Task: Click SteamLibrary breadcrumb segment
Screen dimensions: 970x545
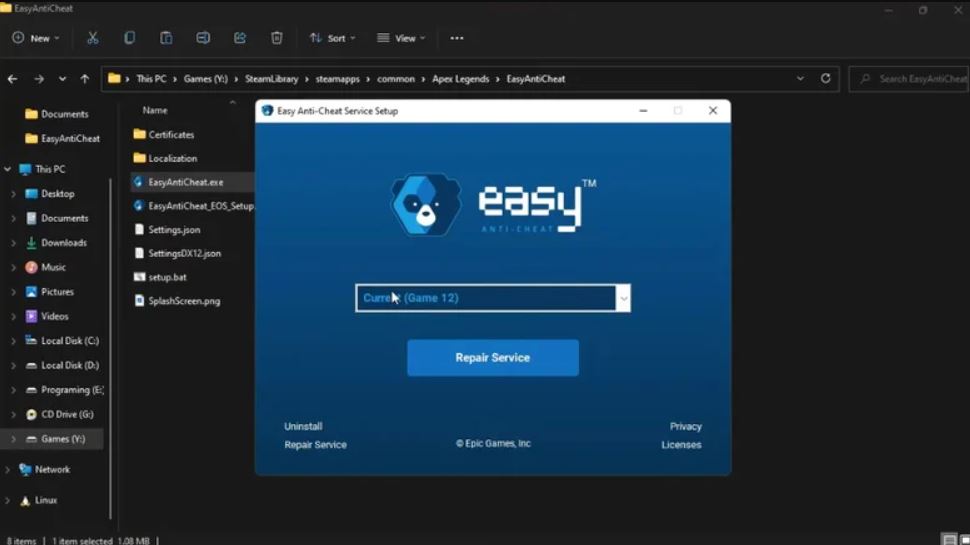Action: (272, 79)
